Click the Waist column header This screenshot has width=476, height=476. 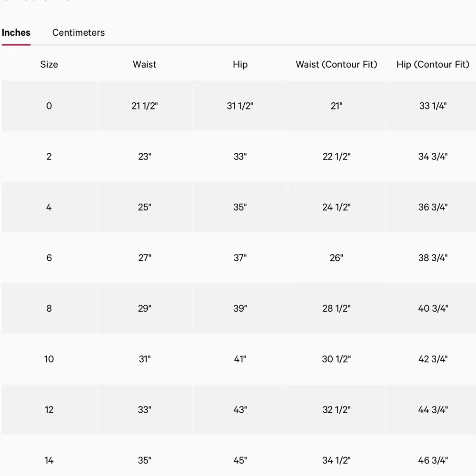145,64
